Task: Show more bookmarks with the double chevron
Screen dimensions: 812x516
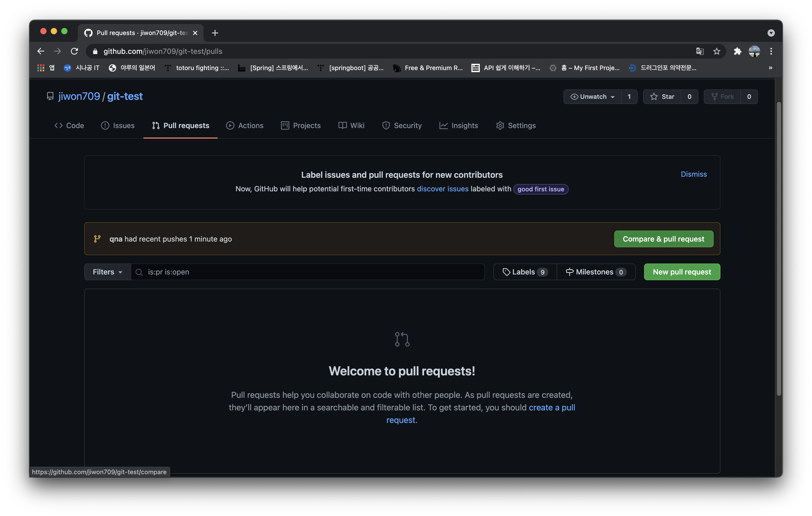Action: [770, 68]
